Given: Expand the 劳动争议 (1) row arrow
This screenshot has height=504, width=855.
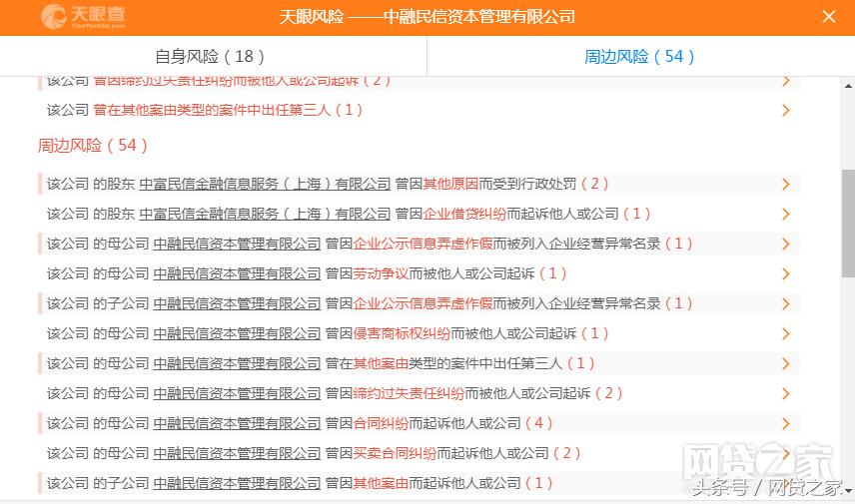Looking at the screenshot, I should tap(785, 274).
